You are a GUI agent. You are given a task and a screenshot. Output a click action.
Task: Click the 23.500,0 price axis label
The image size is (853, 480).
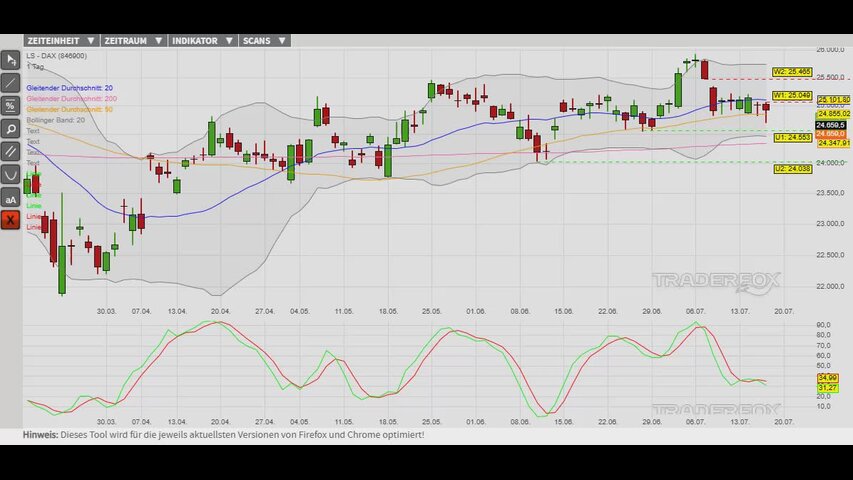click(x=830, y=193)
